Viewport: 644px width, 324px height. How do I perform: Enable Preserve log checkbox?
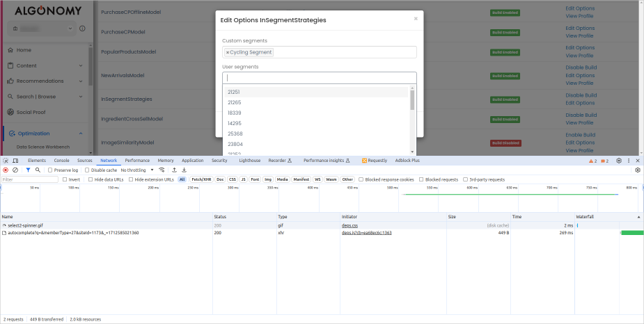50,170
